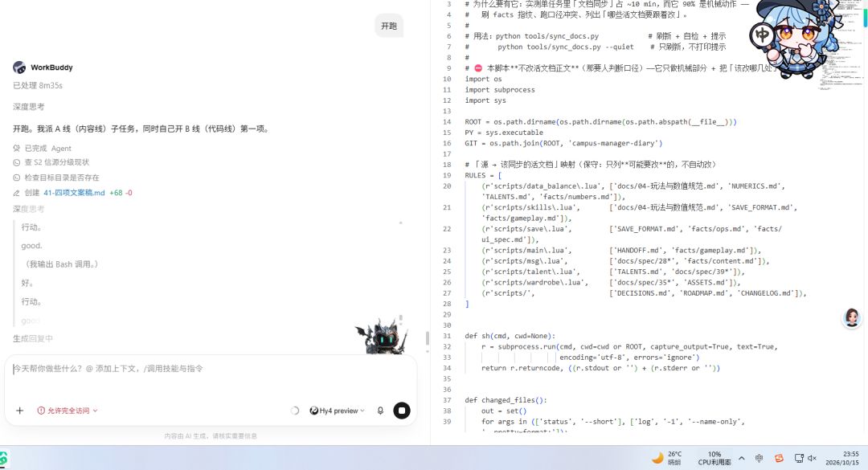Expand the first 深度思考 section
Viewport: 868px width, 470px height.
[x=29, y=107]
